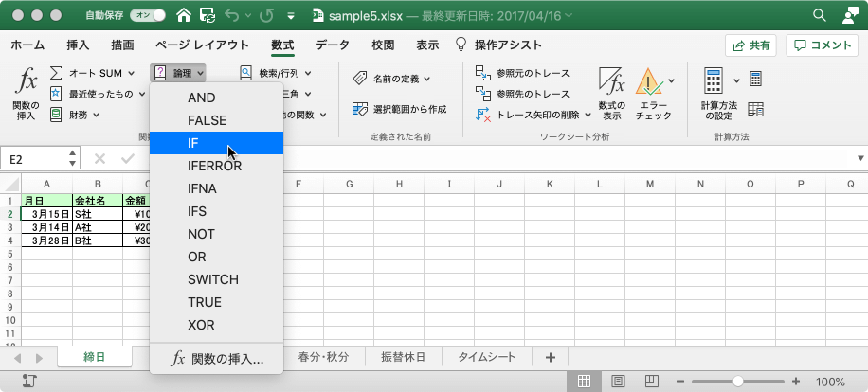Click 関数の挿入... at menu bottom
The image size is (868, 392).
[x=216, y=359]
